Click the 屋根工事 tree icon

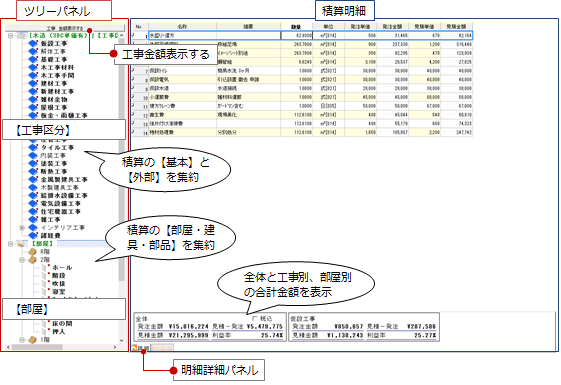pyautogui.click(x=33, y=107)
